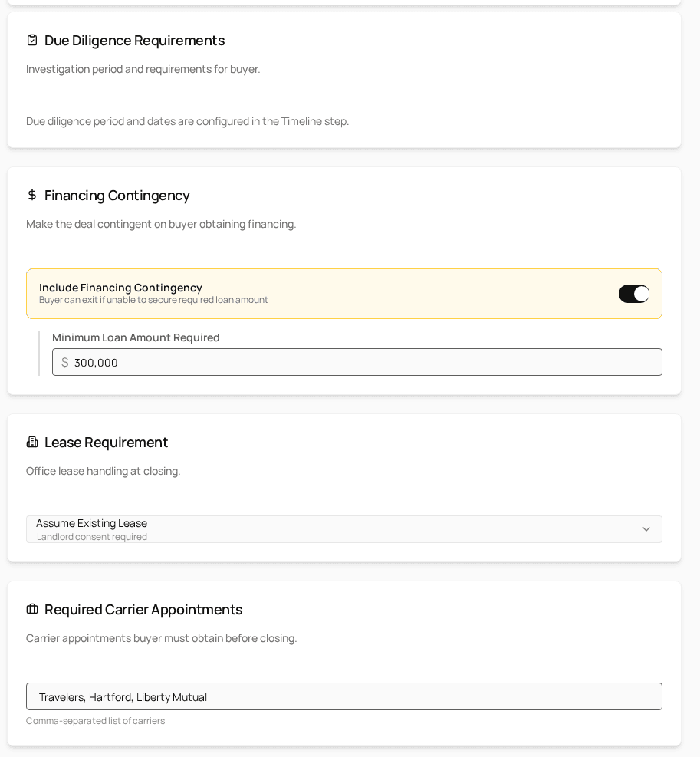
Task: Click the Minimum Loan Amount Required label
Action: [136, 337]
